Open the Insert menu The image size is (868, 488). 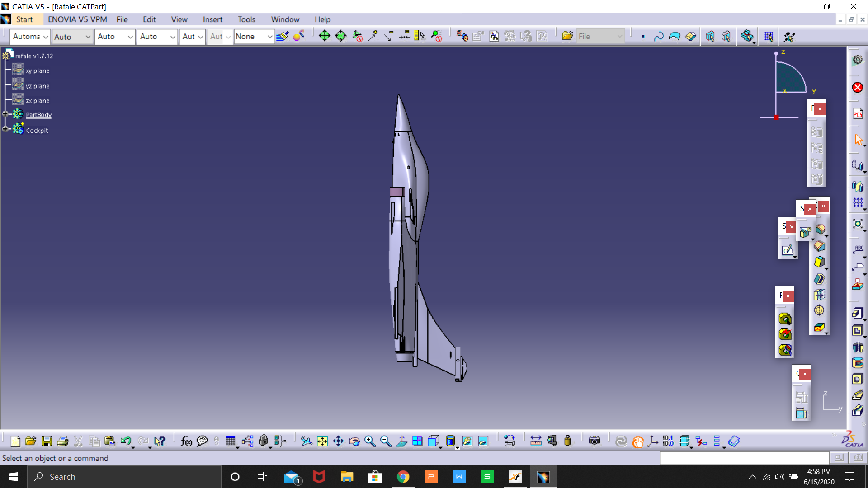(x=212, y=19)
